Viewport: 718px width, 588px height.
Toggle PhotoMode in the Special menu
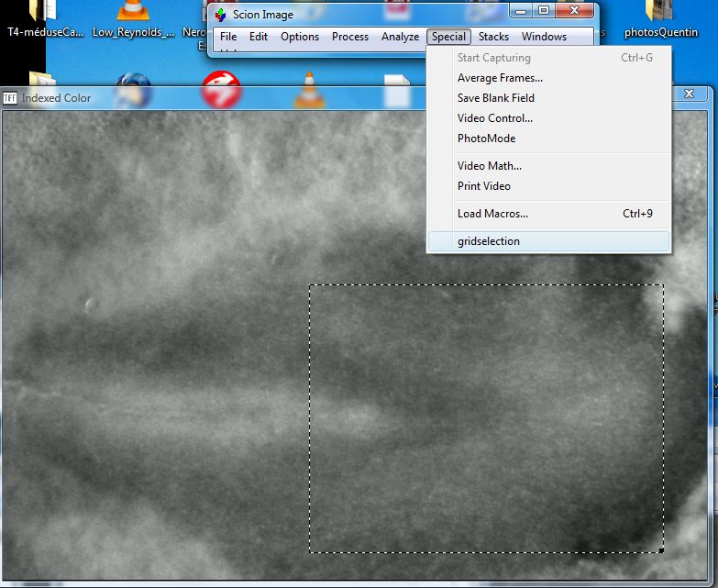click(487, 139)
